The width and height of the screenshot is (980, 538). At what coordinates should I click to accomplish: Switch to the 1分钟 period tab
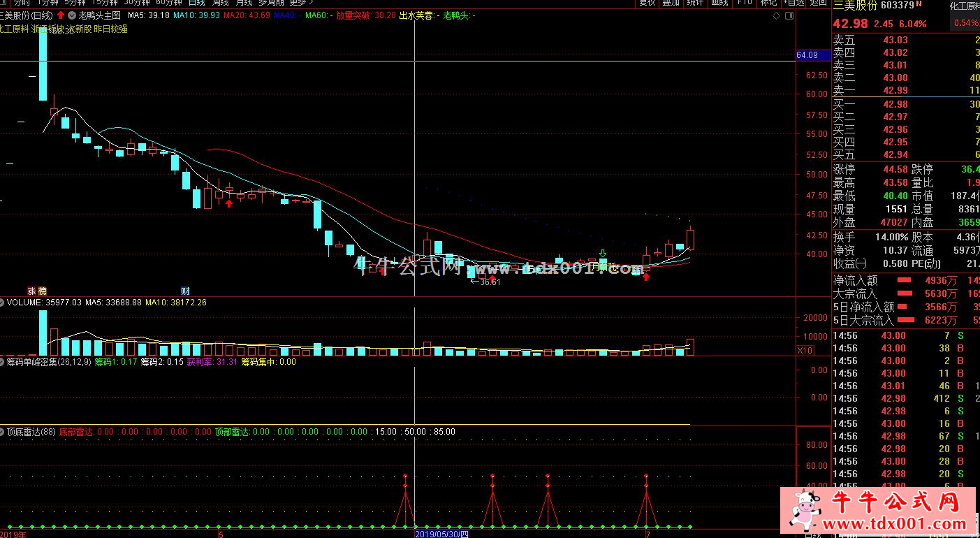47,3
